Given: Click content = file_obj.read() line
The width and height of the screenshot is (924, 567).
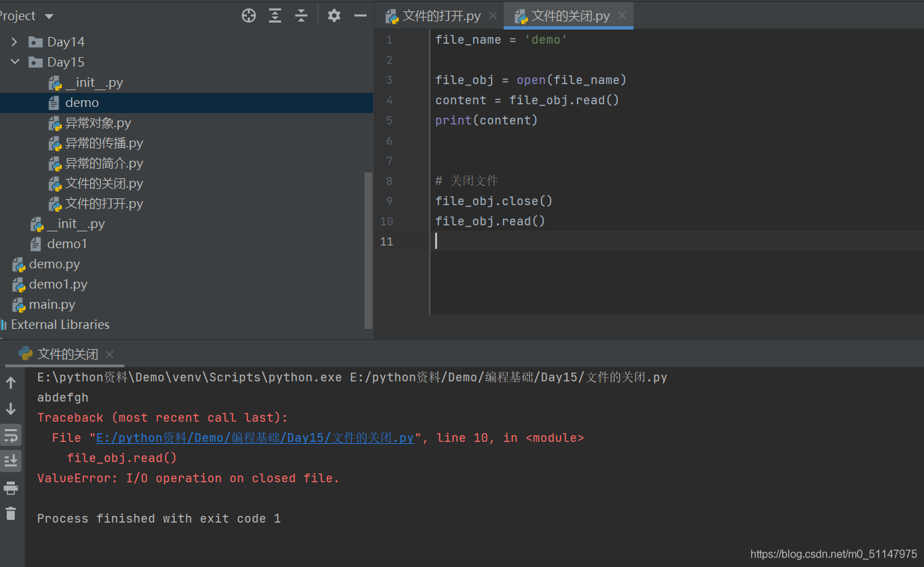Looking at the screenshot, I should click(x=527, y=100).
